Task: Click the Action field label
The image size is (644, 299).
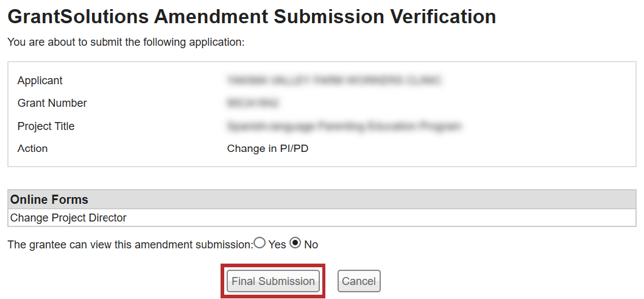Action: click(x=33, y=148)
